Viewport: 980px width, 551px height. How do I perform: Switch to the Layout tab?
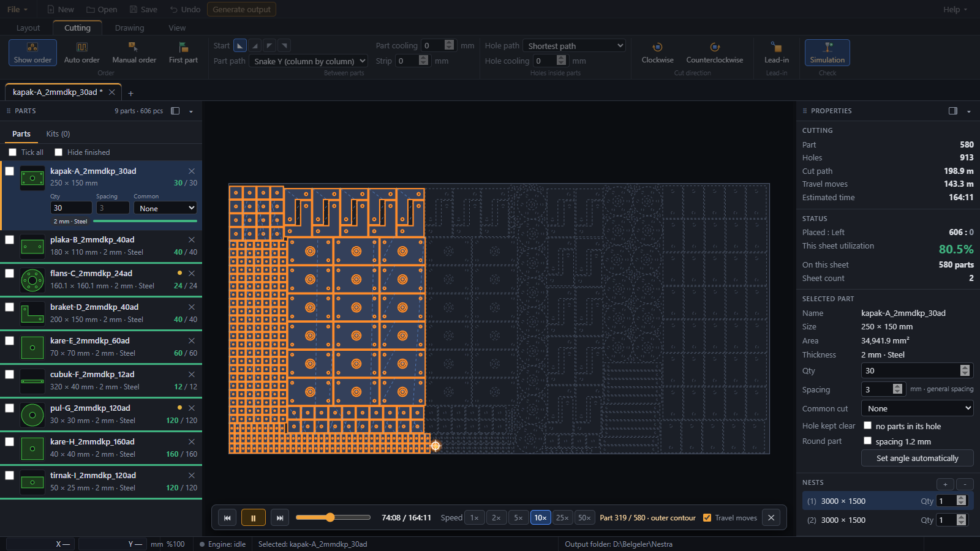[x=28, y=28]
